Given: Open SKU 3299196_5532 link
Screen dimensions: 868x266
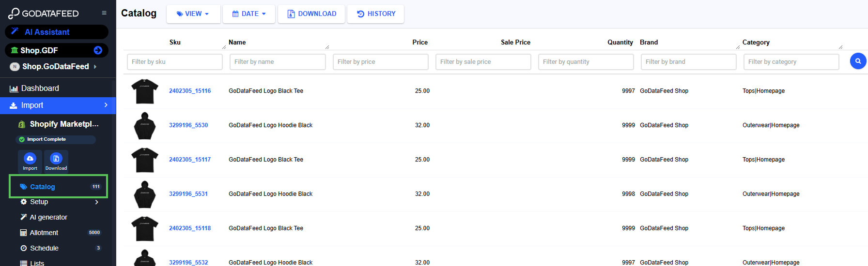Looking at the screenshot, I should tap(188, 262).
